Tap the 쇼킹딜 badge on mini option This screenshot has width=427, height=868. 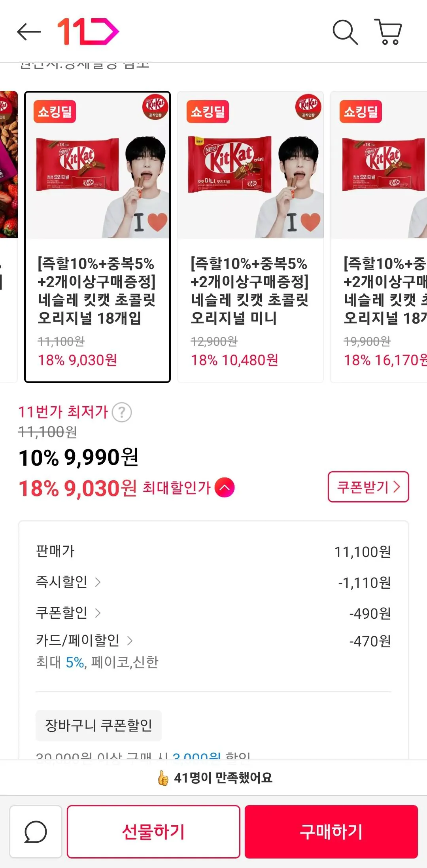click(x=208, y=112)
